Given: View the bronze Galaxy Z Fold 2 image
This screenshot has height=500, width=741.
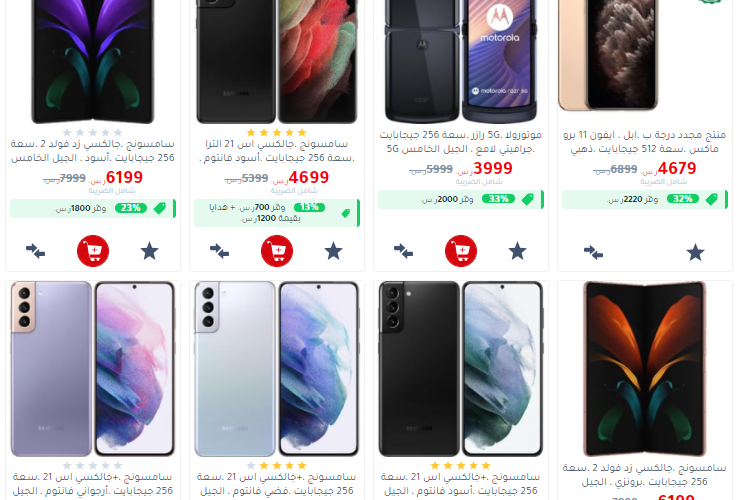Looking at the screenshot, I should (645, 369).
